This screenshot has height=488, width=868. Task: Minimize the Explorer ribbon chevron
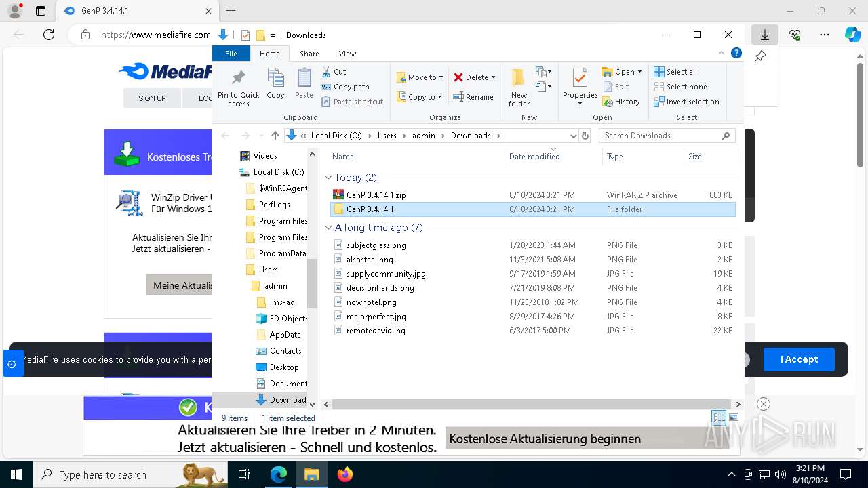[722, 53]
